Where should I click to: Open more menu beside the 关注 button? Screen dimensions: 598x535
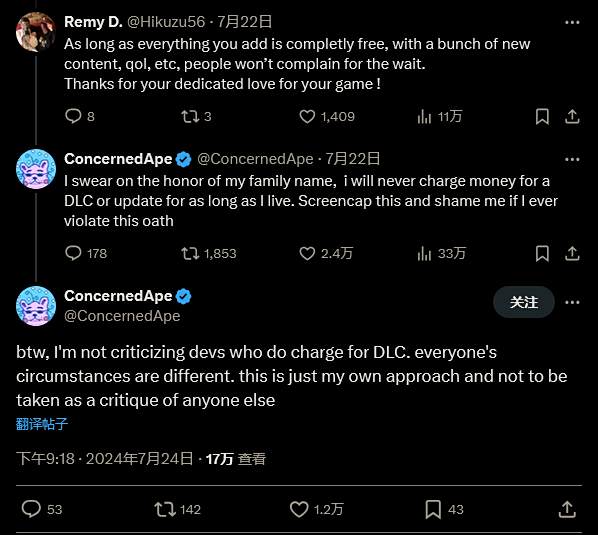[x=572, y=302]
